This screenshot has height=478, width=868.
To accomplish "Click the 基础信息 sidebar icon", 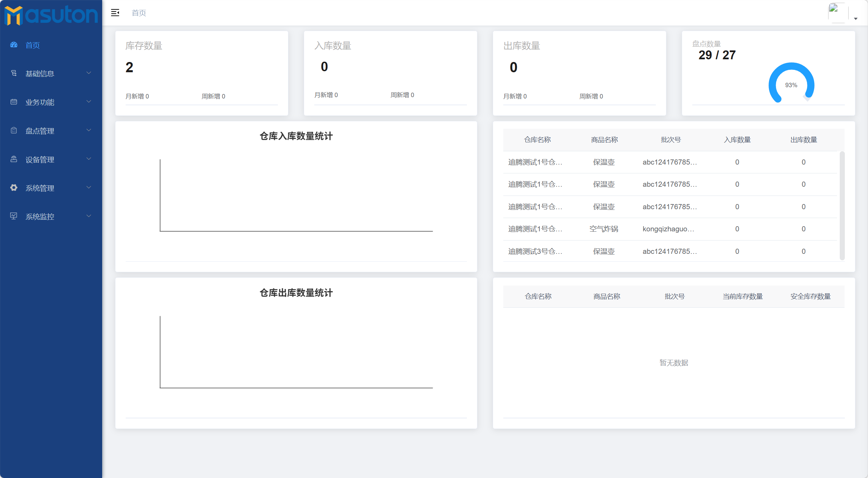I will [x=14, y=73].
